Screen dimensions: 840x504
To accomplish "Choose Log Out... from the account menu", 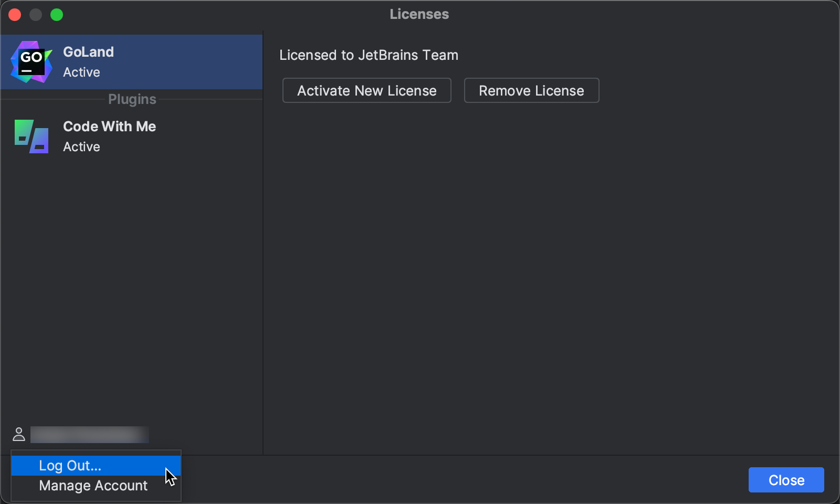I will coord(70,466).
